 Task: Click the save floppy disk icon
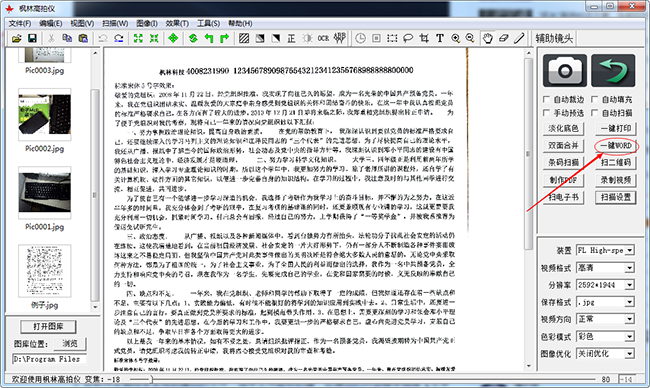(x=32, y=39)
